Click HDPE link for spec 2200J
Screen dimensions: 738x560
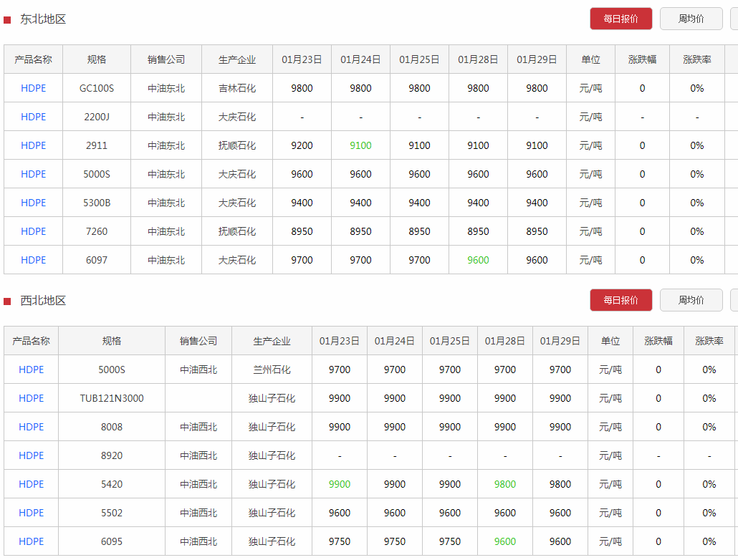[x=34, y=117]
